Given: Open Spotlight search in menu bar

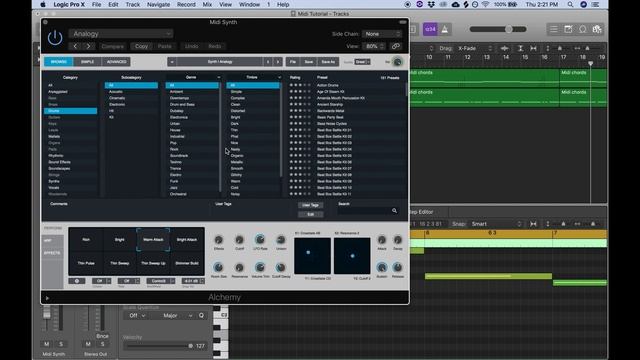Looking at the screenshot, I should coord(570,4).
